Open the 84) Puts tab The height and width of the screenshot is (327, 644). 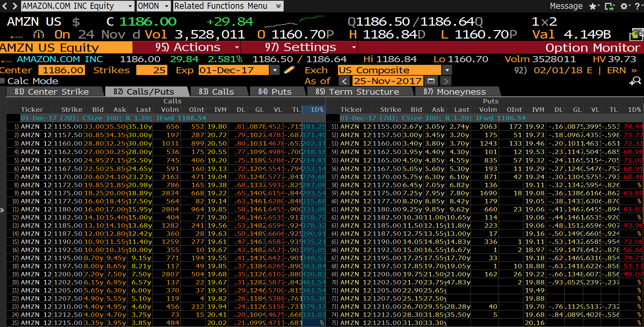click(x=278, y=92)
